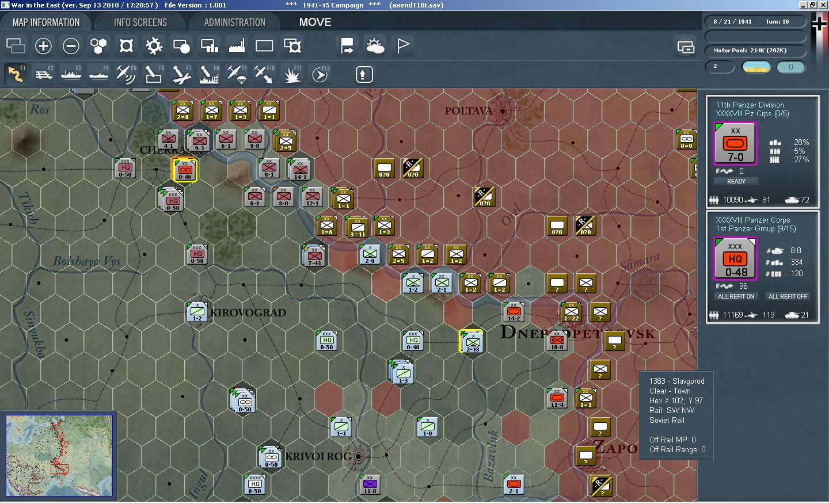Open the INFO SCREENS tab
Image resolution: width=829 pixels, height=504 pixels.
point(140,22)
